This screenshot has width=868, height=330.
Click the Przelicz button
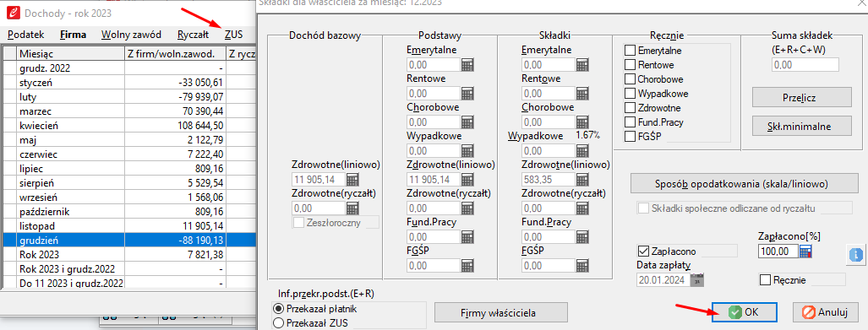coord(801,97)
